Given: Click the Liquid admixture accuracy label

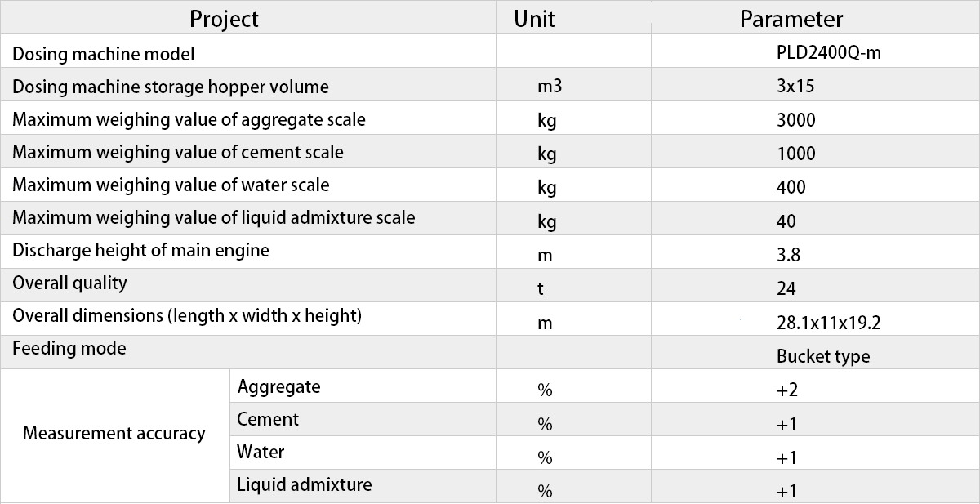Looking at the screenshot, I should pos(304,484).
